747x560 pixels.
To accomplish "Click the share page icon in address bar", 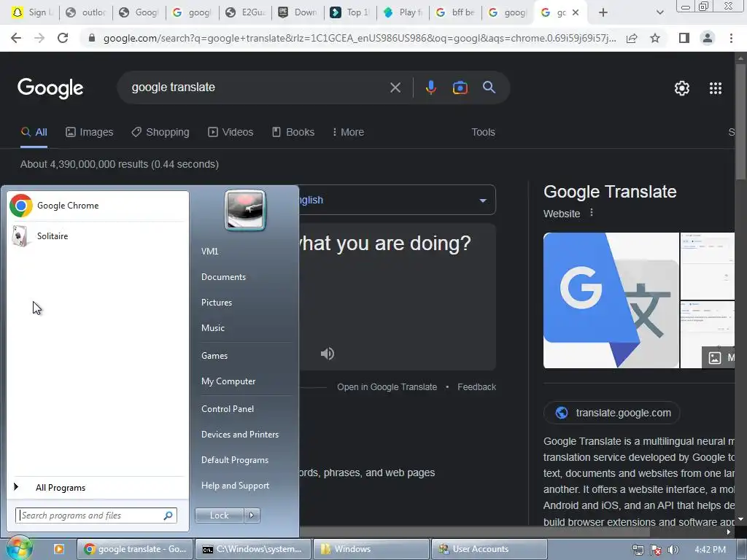I will click(632, 38).
